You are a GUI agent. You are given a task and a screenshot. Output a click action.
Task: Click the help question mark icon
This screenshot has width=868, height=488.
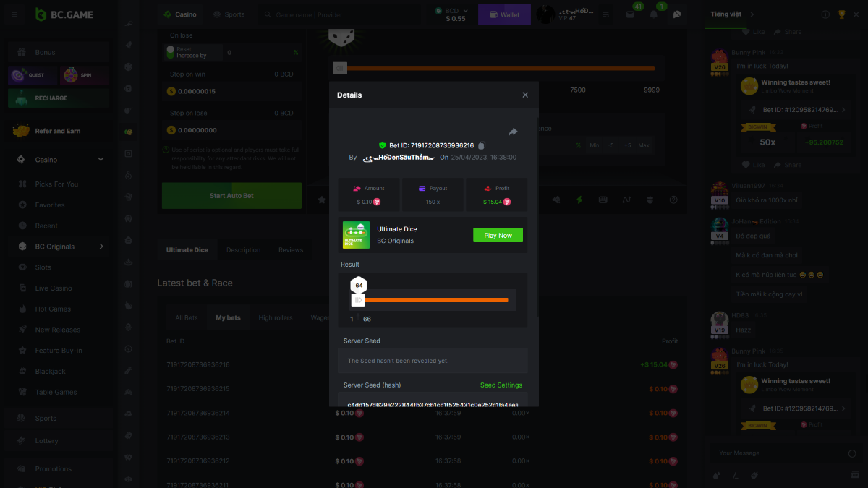pyautogui.click(x=673, y=200)
